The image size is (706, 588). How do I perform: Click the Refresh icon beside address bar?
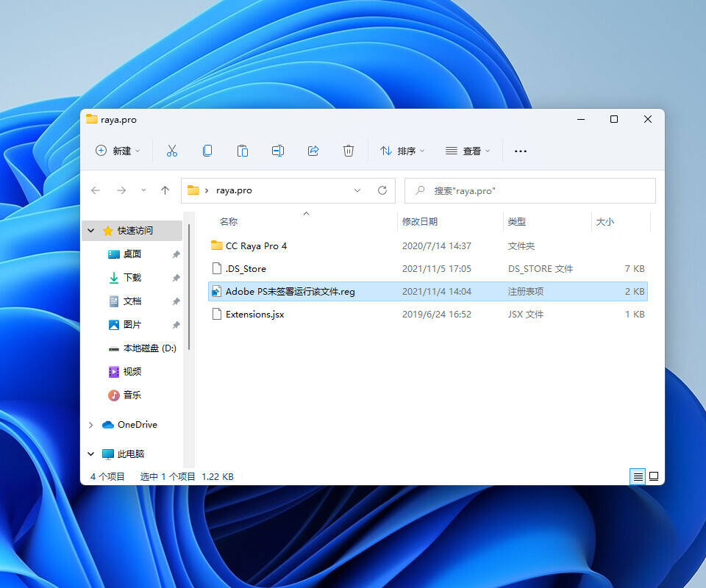tap(382, 190)
